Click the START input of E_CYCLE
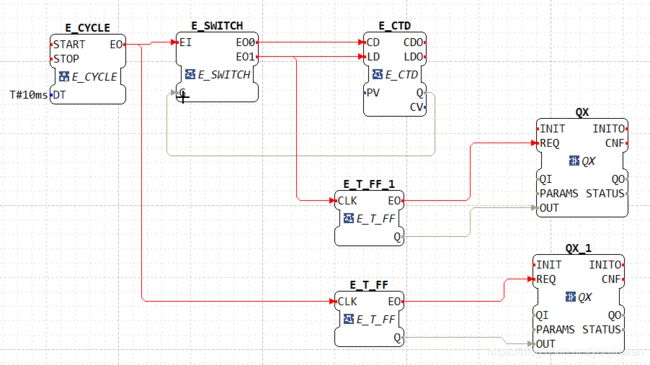This screenshot has width=650, height=365. coord(69,44)
